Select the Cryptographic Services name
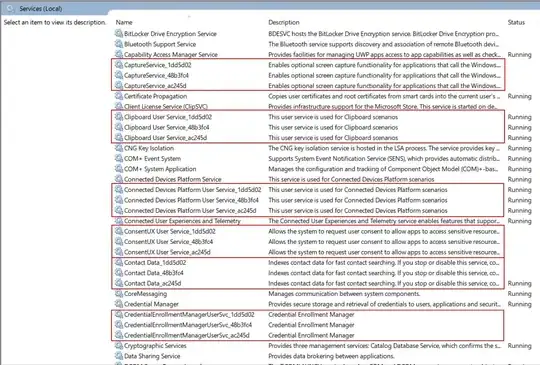The image size is (540, 365). point(155,346)
